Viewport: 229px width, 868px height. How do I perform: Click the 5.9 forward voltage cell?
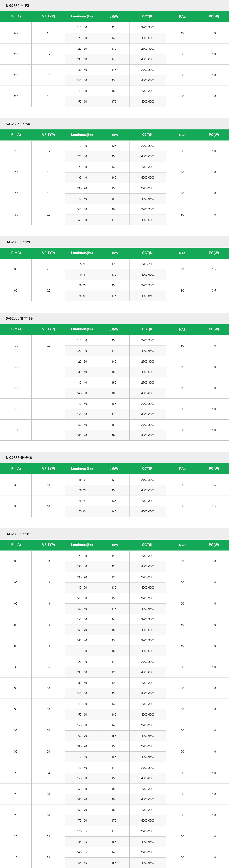pyautogui.click(x=48, y=215)
